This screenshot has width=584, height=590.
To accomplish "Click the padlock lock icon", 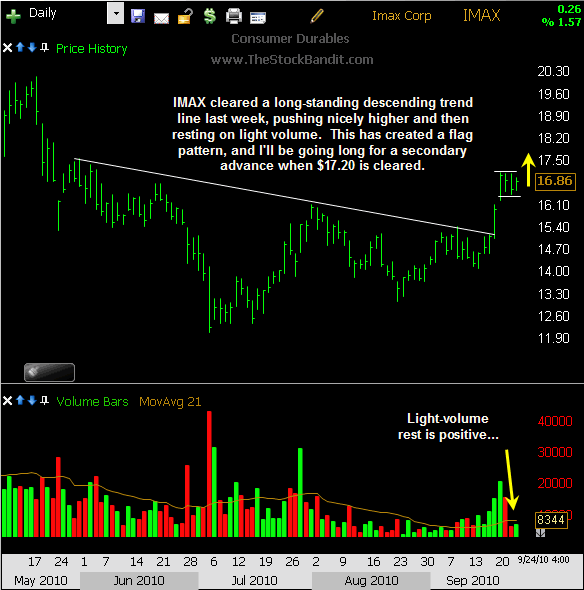I will click(x=185, y=16).
